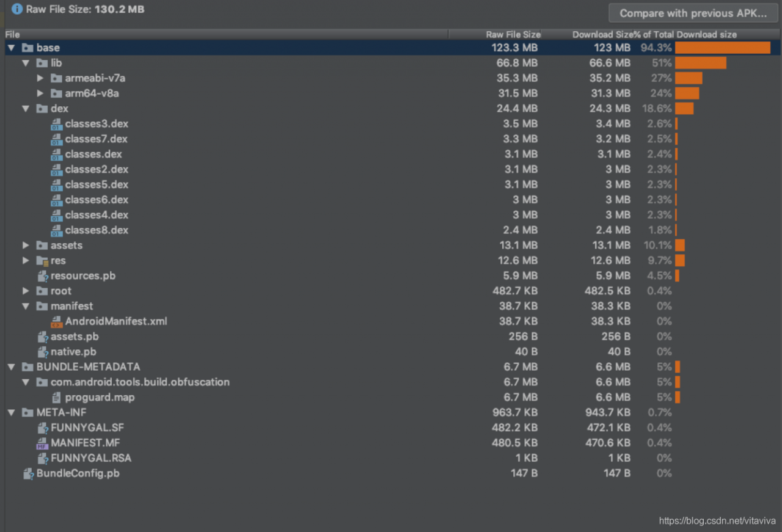Click the assets.pb file icon
This screenshot has height=532, width=782.
click(43, 337)
